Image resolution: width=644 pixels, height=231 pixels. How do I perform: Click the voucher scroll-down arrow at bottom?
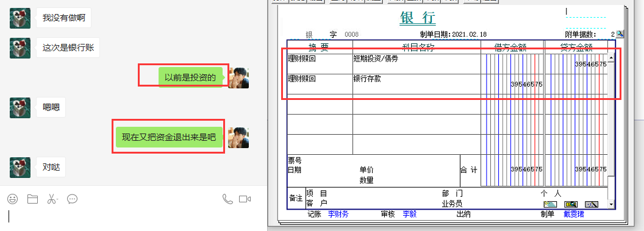click(611, 204)
